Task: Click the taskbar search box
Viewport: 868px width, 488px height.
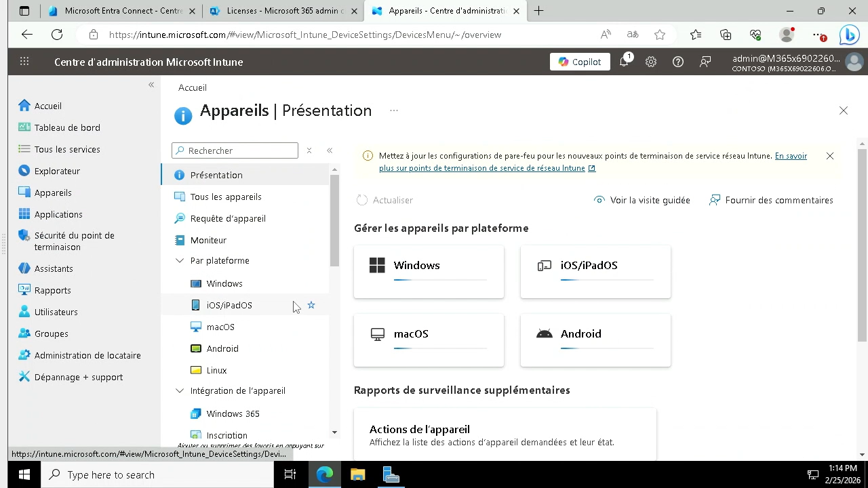Action: pos(157,474)
